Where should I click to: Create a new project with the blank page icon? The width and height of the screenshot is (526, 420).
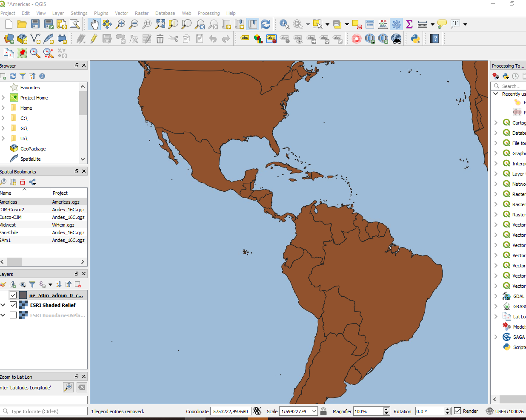9,24
